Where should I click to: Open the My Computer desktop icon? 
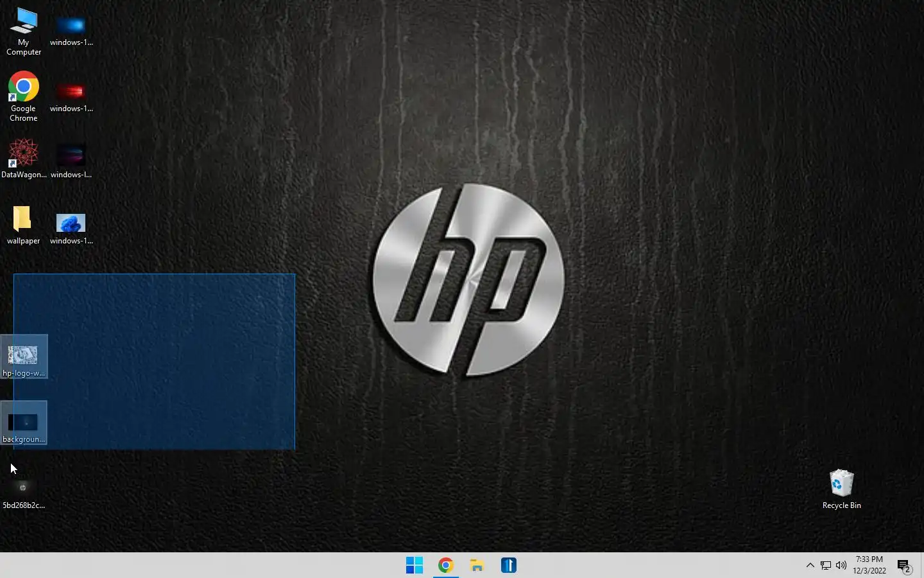[24, 31]
